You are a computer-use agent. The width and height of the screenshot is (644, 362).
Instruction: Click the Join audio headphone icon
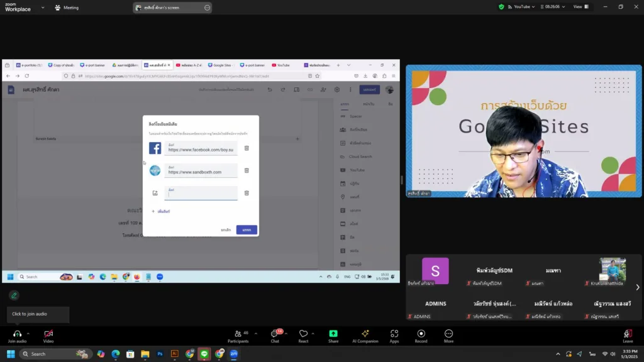[x=17, y=334]
